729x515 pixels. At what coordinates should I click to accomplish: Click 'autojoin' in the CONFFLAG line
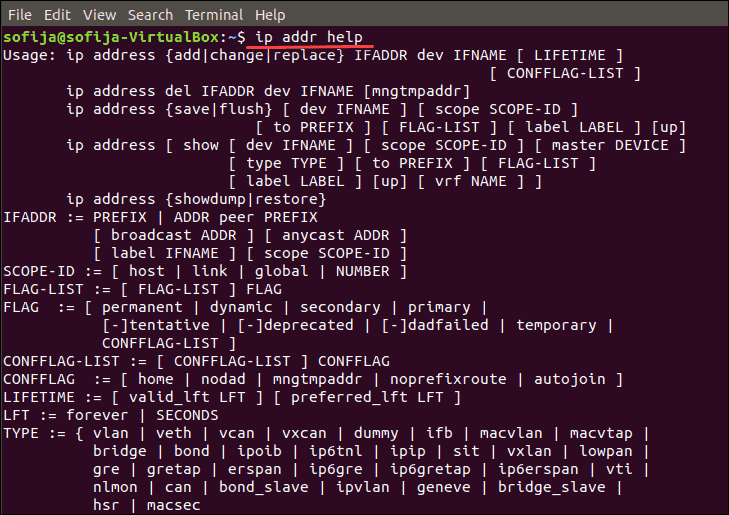570,379
